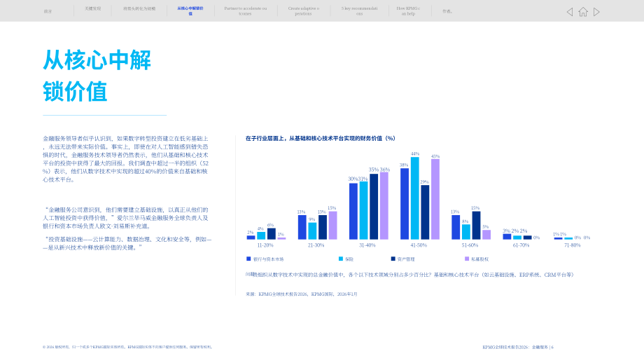Click the 保险 legend label

349,259
